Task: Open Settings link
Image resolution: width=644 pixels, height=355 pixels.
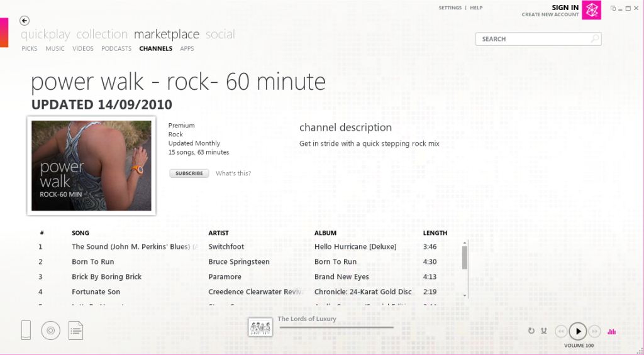Action: [x=450, y=8]
